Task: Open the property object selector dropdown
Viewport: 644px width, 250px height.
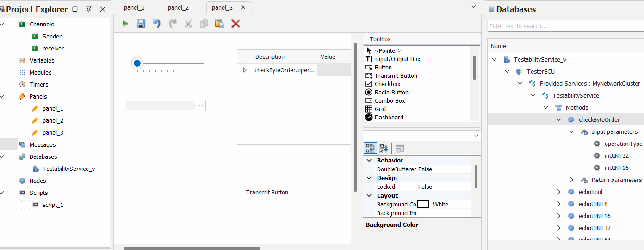Action: pos(477,136)
